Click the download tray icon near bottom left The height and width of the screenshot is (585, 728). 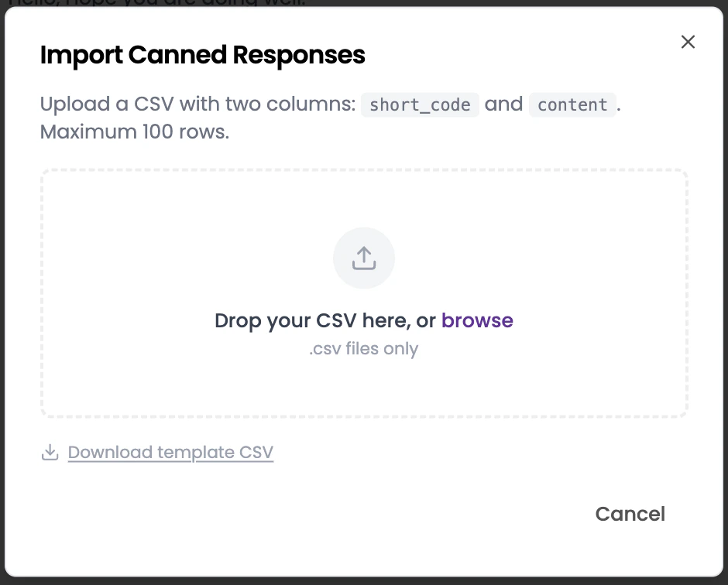(50, 452)
